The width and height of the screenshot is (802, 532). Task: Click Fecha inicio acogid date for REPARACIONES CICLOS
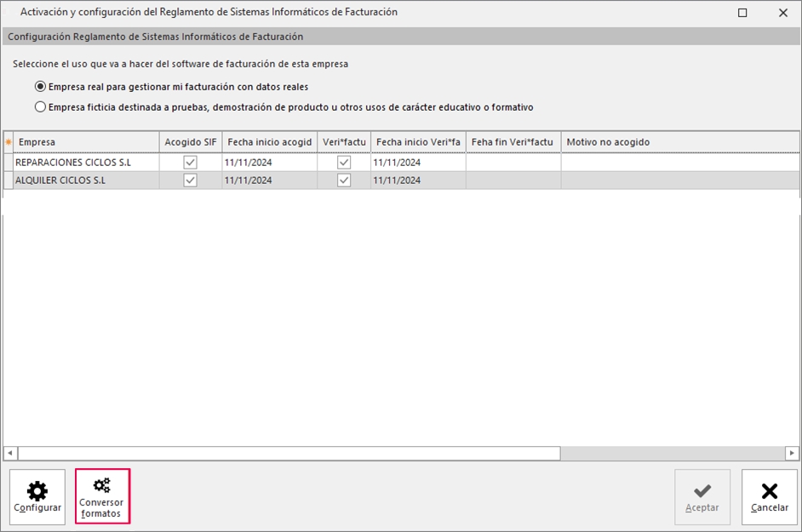(x=270, y=163)
